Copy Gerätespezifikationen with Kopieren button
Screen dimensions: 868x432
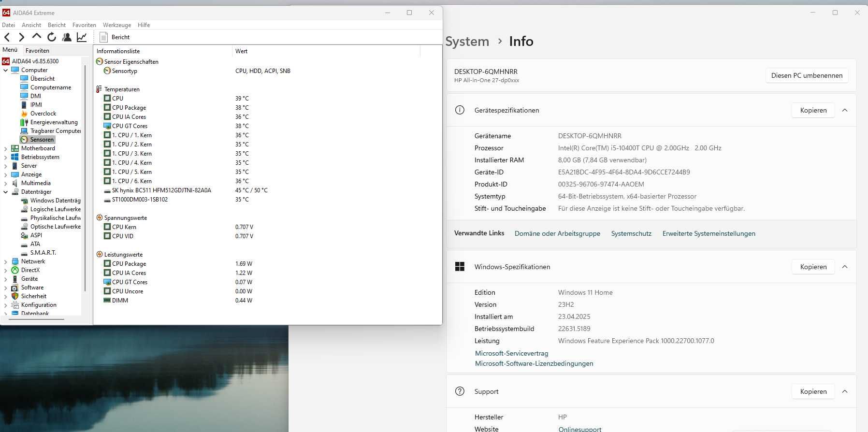pyautogui.click(x=813, y=110)
